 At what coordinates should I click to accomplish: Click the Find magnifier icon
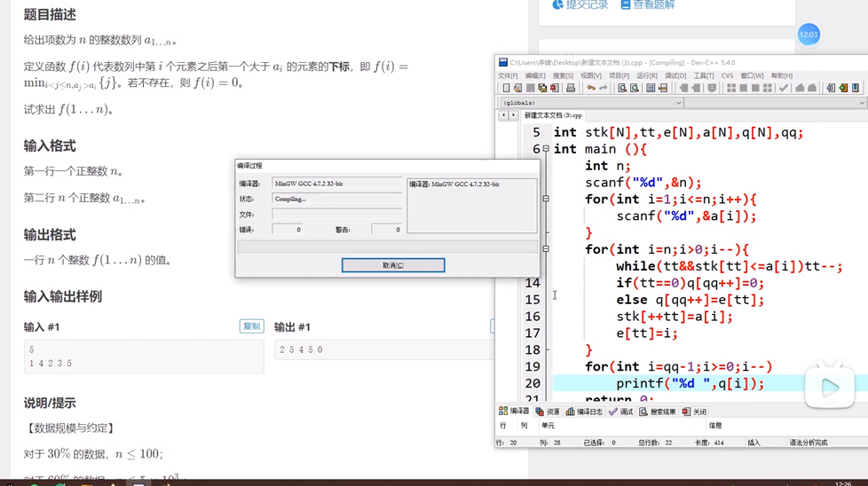tap(622, 88)
